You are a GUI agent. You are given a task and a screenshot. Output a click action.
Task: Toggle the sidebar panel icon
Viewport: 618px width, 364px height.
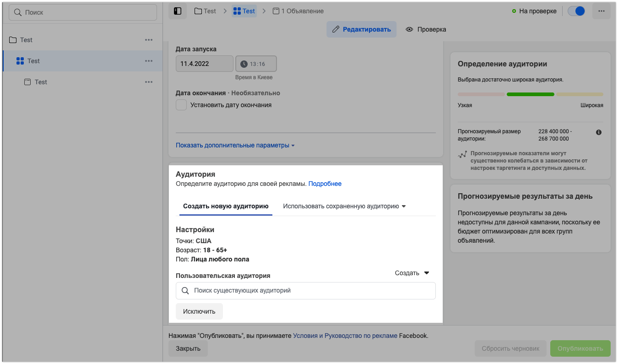click(x=178, y=11)
